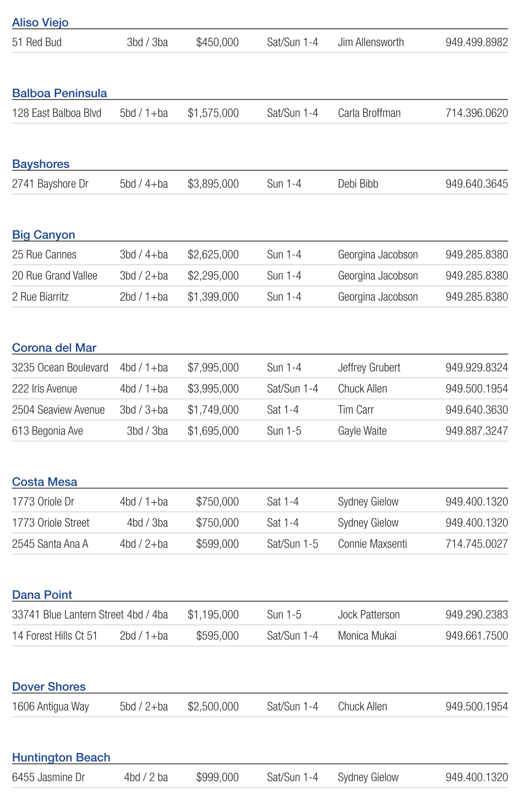This screenshot has height=812, width=529.
Task: Click phone number 949.661.7500
Action: pyautogui.click(x=476, y=636)
